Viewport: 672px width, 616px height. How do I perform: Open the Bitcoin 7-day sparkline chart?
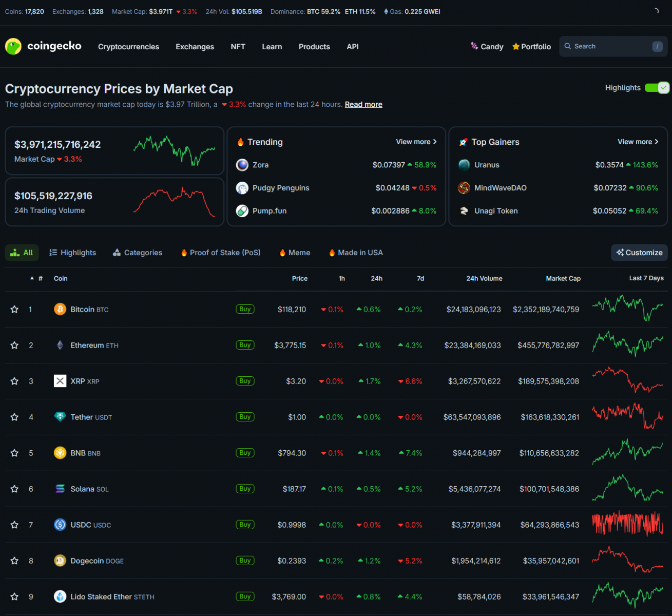[x=627, y=308]
